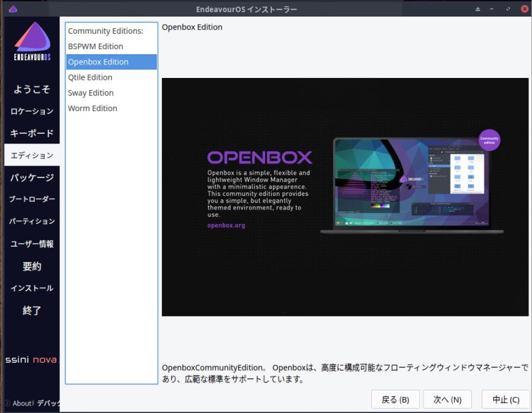The image size is (532, 413).
Task: Open the 終了 step in sidebar
Action: tap(32, 310)
